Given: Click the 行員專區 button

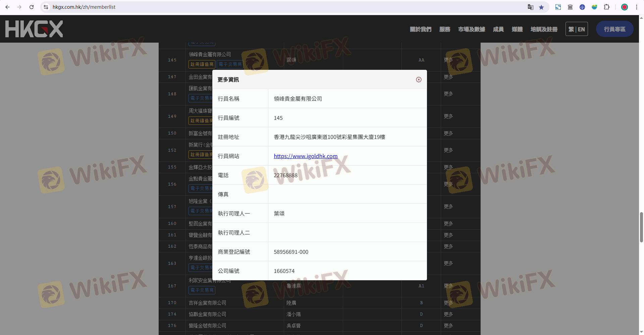Looking at the screenshot, I should click(614, 29).
